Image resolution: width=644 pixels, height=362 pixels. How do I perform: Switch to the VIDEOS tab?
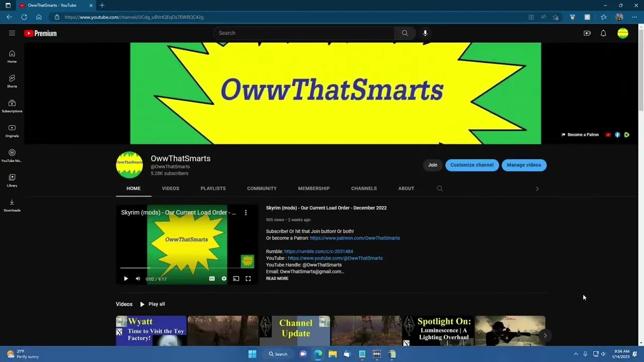171,189
